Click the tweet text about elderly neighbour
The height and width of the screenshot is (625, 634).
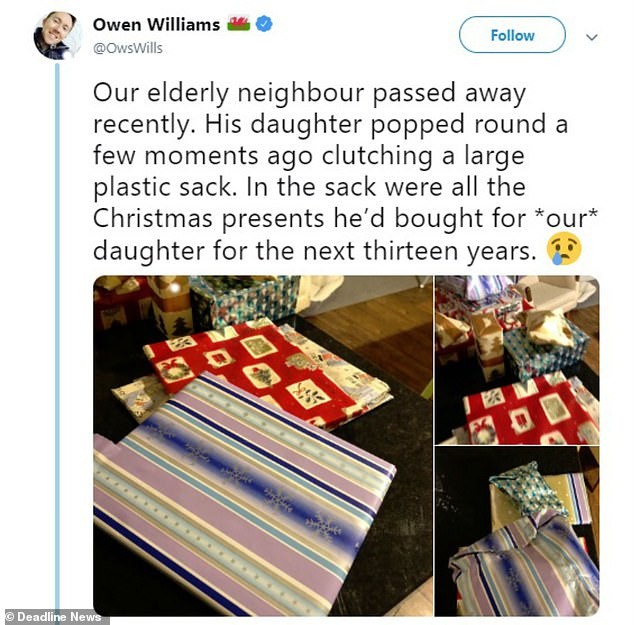tap(344, 171)
